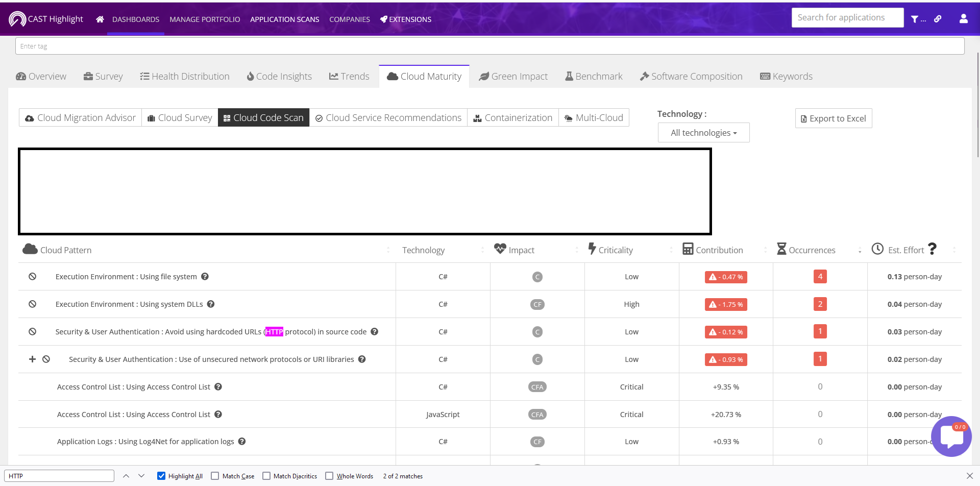Exclude the unsecured network protocols pattern
Image resolution: width=980 pixels, height=486 pixels.
coord(46,359)
